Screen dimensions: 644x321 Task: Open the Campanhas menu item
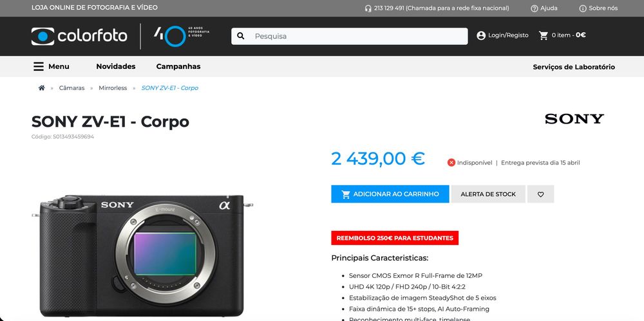tap(178, 66)
